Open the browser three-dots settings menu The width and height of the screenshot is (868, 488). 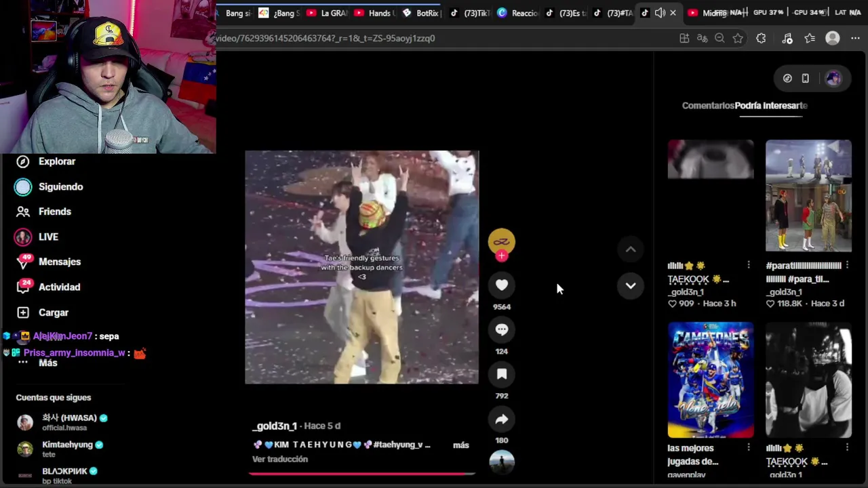coord(855,39)
